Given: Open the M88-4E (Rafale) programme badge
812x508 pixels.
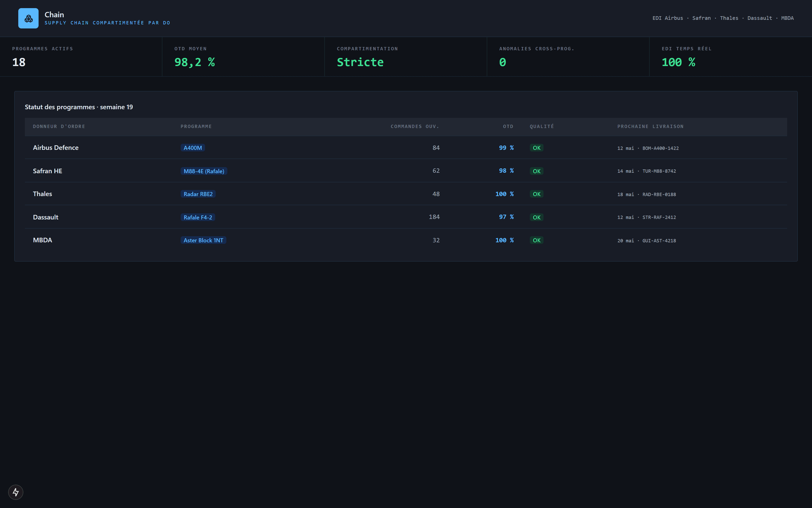Looking at the screenshot, I should (x=204, y=171).
